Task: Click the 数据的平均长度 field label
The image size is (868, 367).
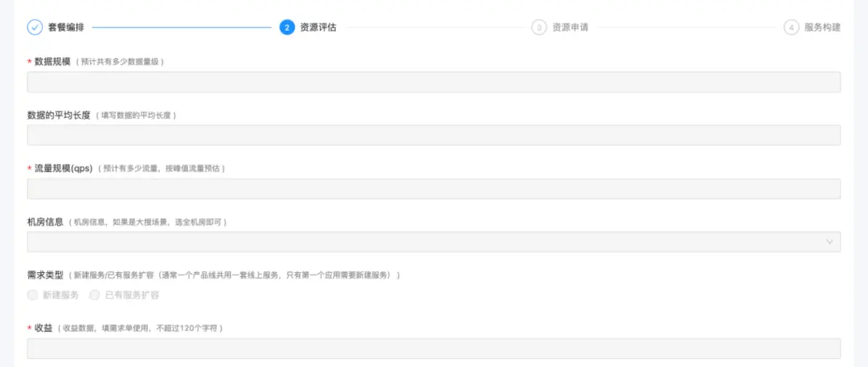Action: point(59,115)
